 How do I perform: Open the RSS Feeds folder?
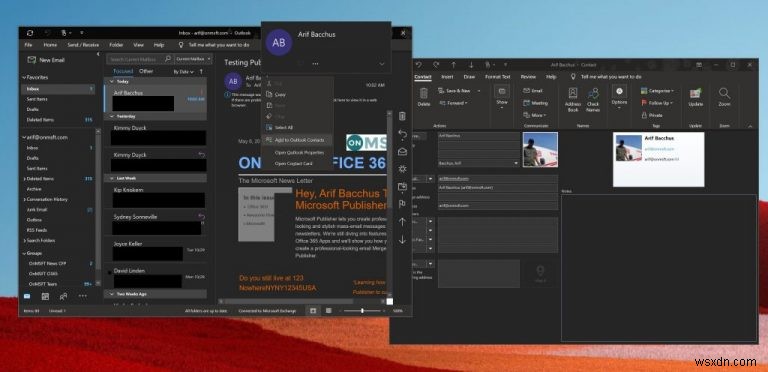click(x=37, y=230)
